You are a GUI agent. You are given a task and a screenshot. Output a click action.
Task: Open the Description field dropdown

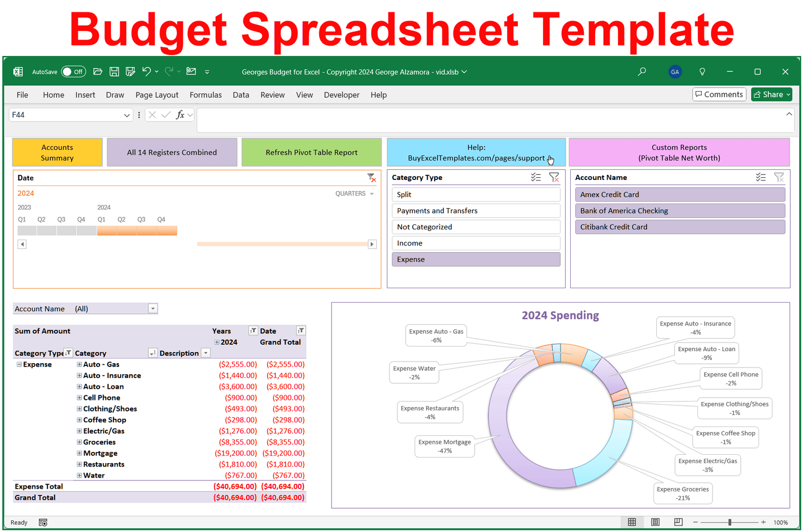pos(206,353)
